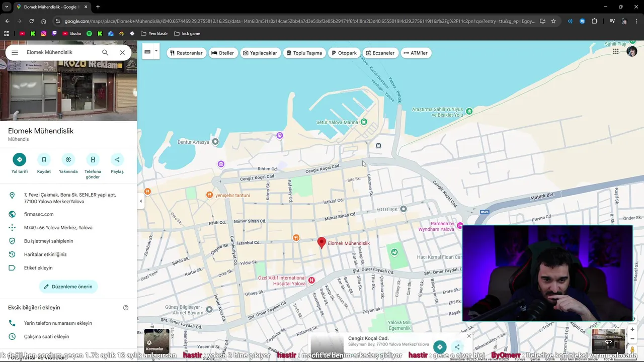Open the Studio bookmark
Image resolution: width=644 pixels, height=362 pixels.
click(x=72, y=34)
